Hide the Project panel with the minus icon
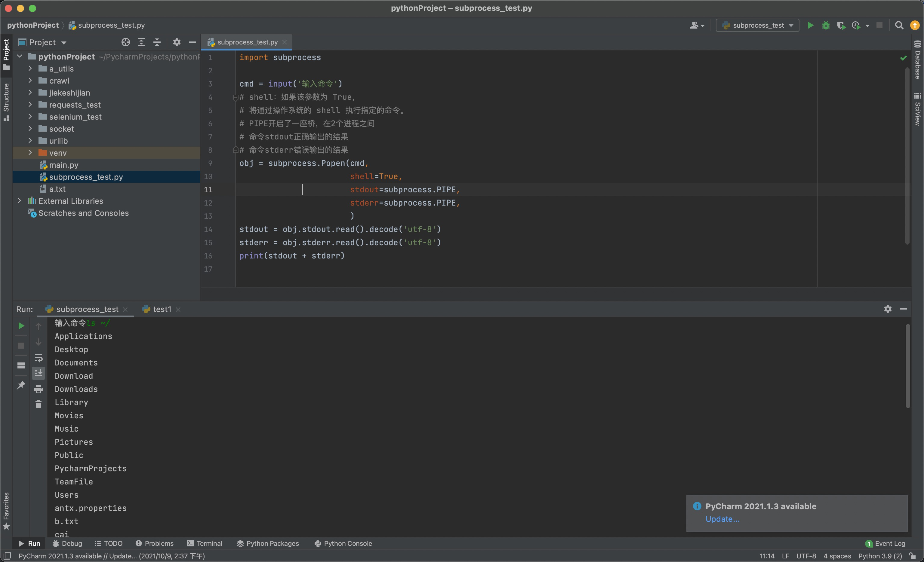The width and height of the screenshot is (924, 562). (x=192, y=42)
